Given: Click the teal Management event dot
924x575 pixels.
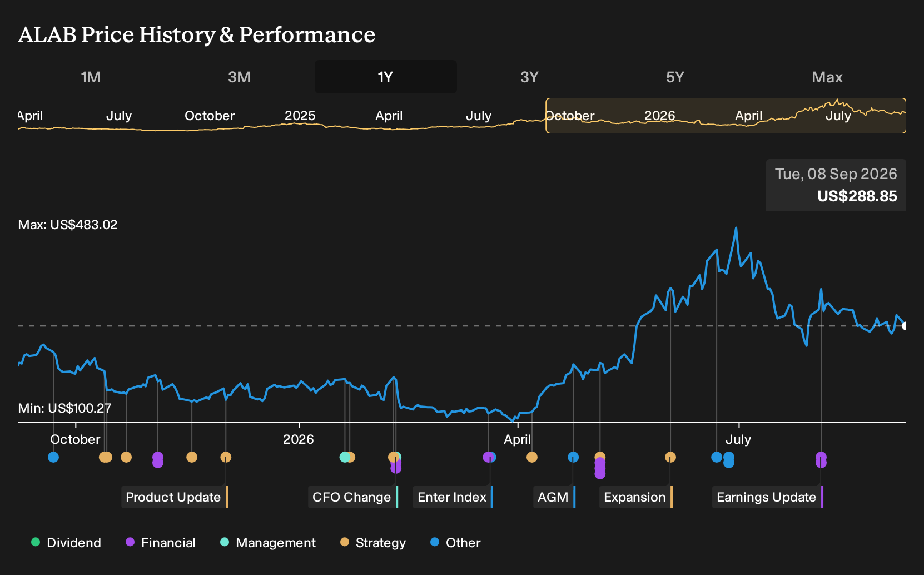Looking at the screenshot, I should click(x=345, y=457).
